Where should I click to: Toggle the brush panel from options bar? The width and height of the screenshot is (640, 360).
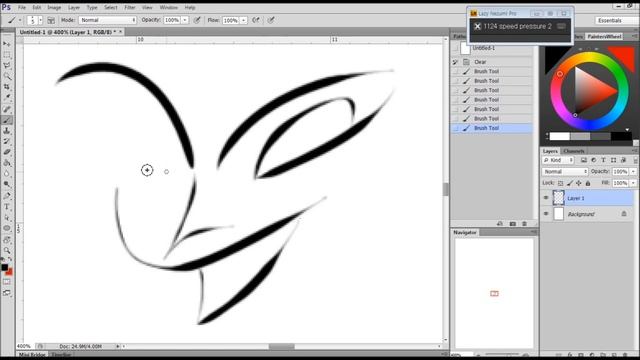51,20
